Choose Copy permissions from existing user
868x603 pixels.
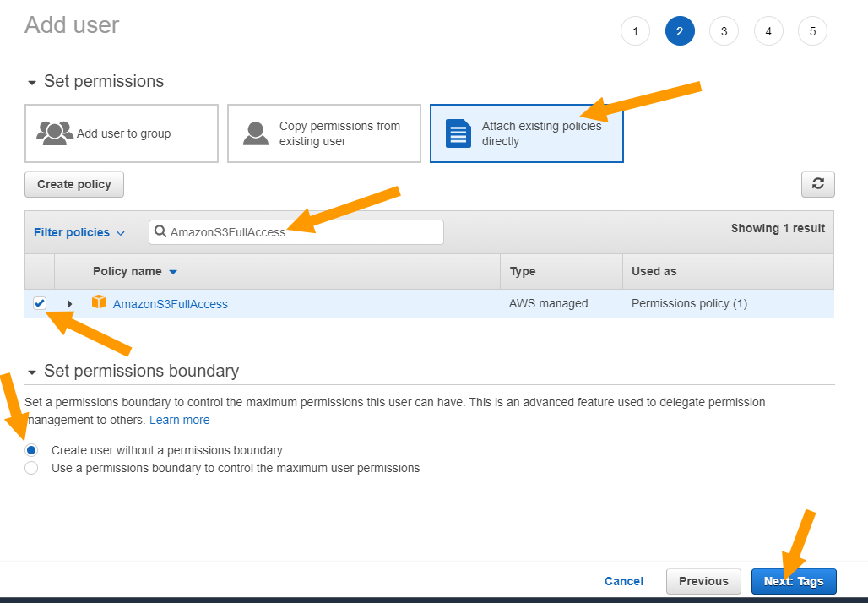(324, 133)
